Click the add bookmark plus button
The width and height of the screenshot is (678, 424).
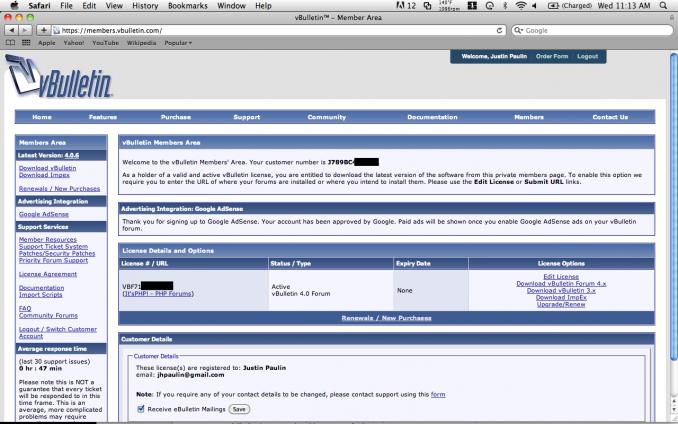coord(43,31)
